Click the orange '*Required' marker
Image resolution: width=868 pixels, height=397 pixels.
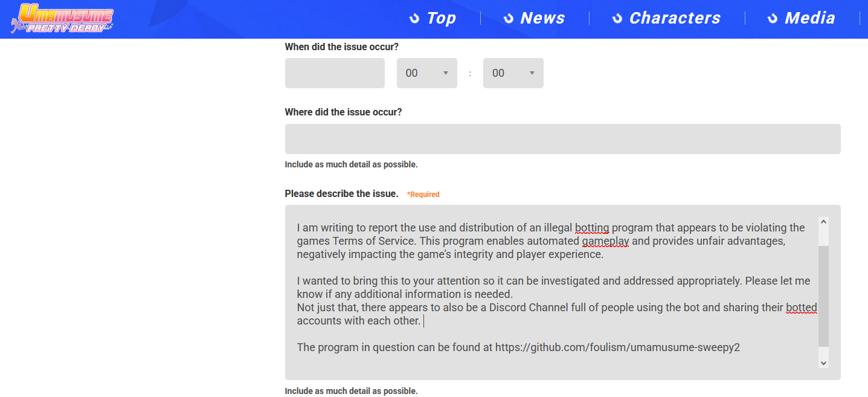point(423,195)
